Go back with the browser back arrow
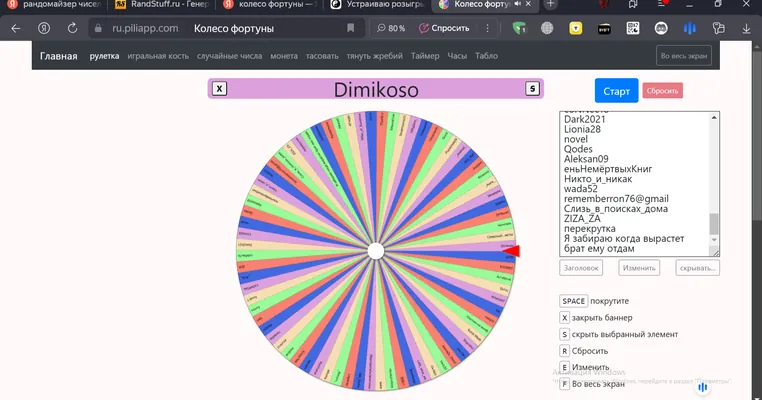 (16, 28)
